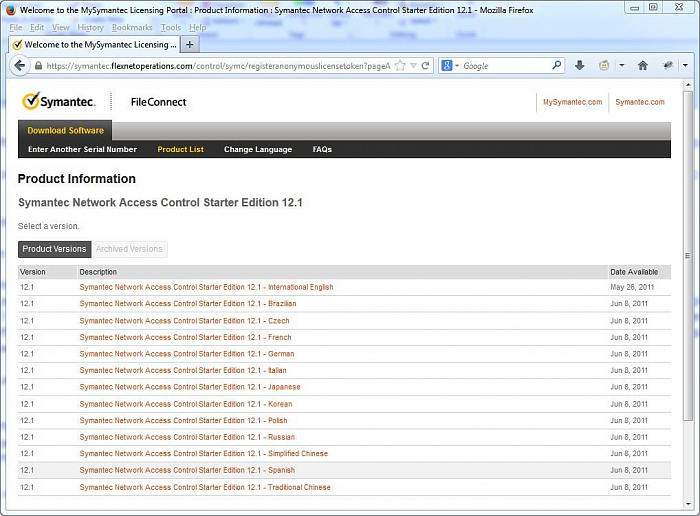Screen dimensions: 700x516
Task: Open the Edit menu
Action: coord(37,28)
